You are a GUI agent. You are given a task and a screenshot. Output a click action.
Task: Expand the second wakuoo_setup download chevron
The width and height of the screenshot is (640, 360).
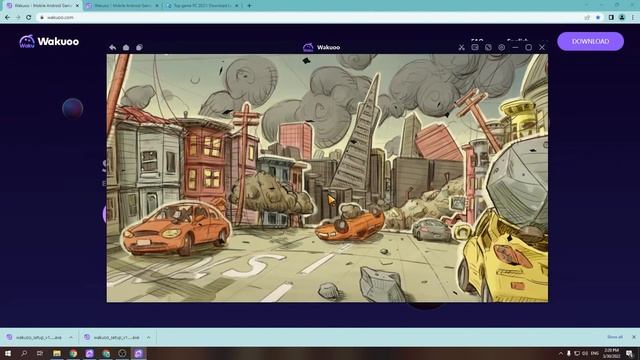(x=149, y=338)
